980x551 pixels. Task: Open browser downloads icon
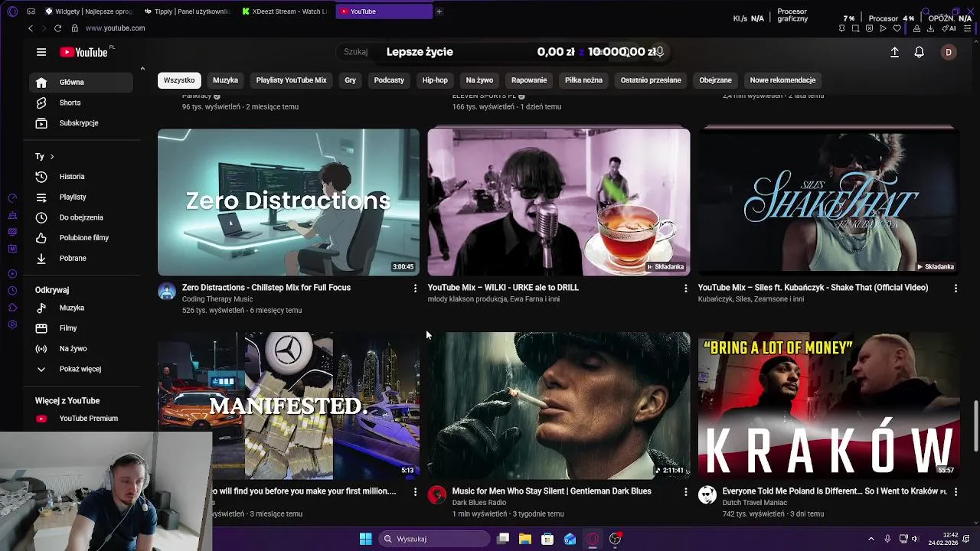(x=930, y=28)
